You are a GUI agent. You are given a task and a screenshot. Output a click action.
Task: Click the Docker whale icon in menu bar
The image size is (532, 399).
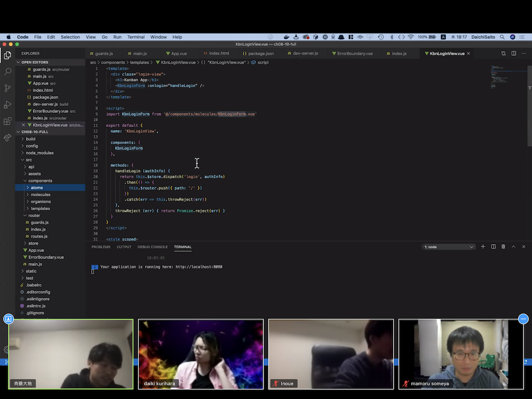pos(287,37)
